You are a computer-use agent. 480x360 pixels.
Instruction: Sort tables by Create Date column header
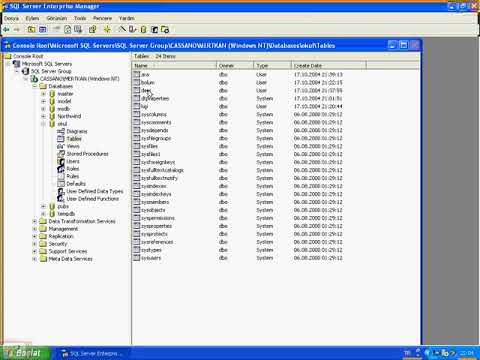point(329,66)
